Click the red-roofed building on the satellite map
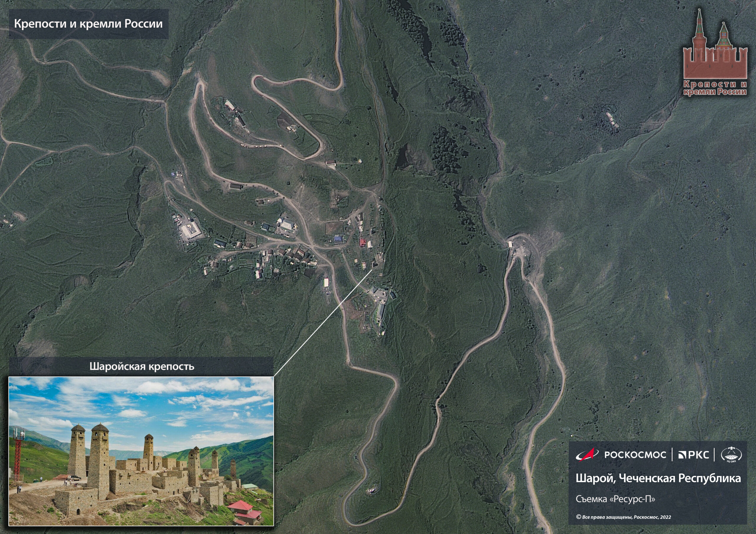 (362, 243)
